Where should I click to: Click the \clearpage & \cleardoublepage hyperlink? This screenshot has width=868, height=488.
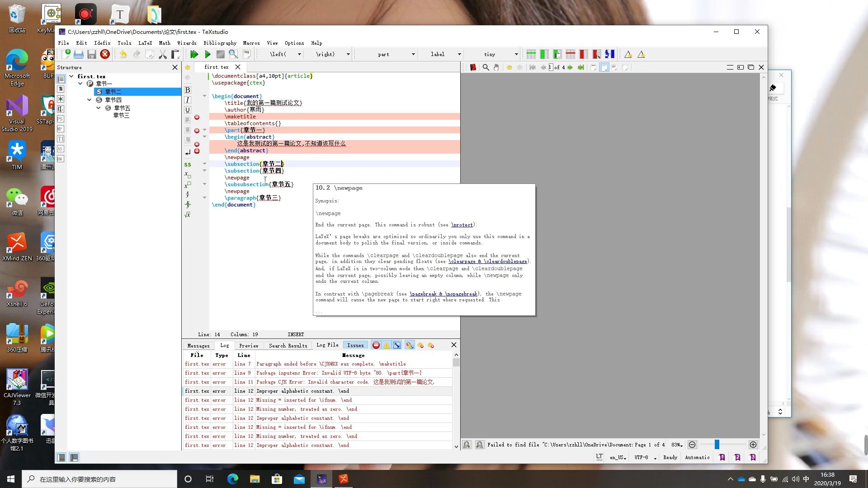pos(488,262)
